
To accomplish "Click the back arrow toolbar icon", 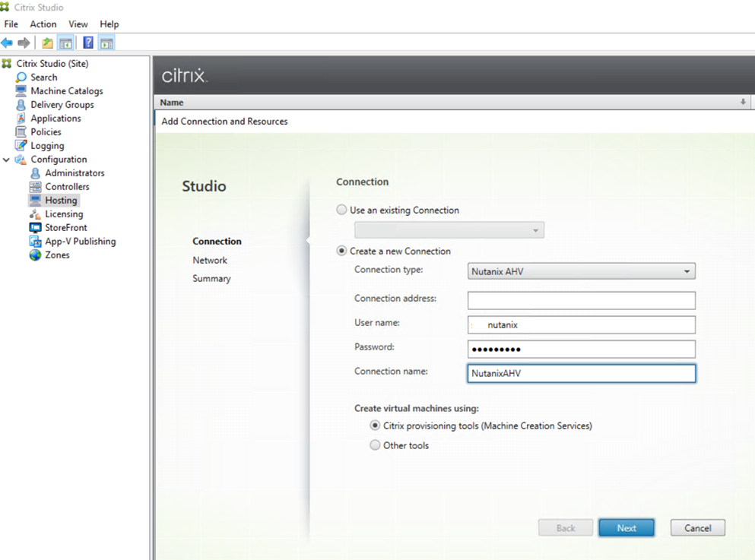I will click(7, 43).
